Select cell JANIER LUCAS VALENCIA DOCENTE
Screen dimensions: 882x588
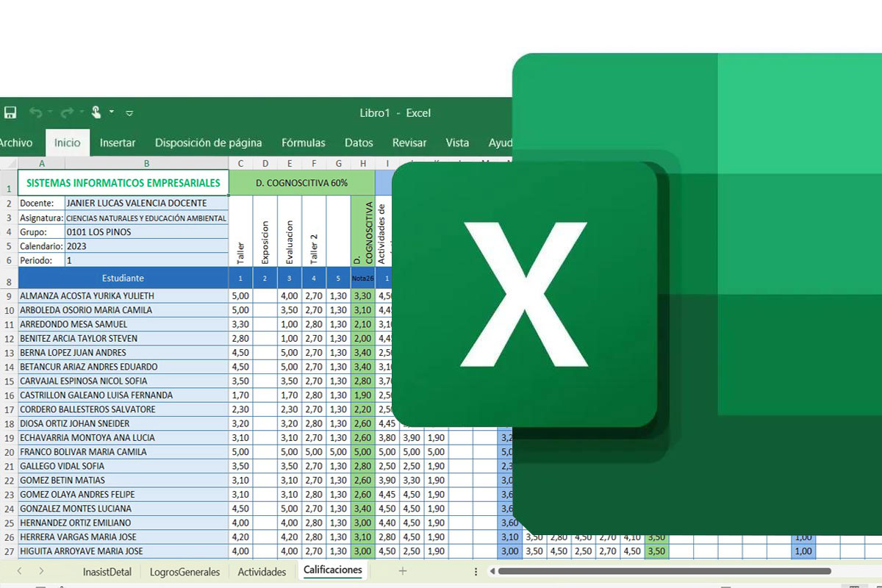click(x=147, y=204)
